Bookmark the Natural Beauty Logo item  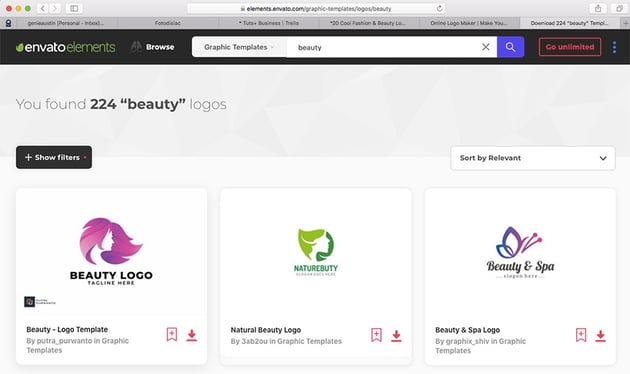click(376, 335)
